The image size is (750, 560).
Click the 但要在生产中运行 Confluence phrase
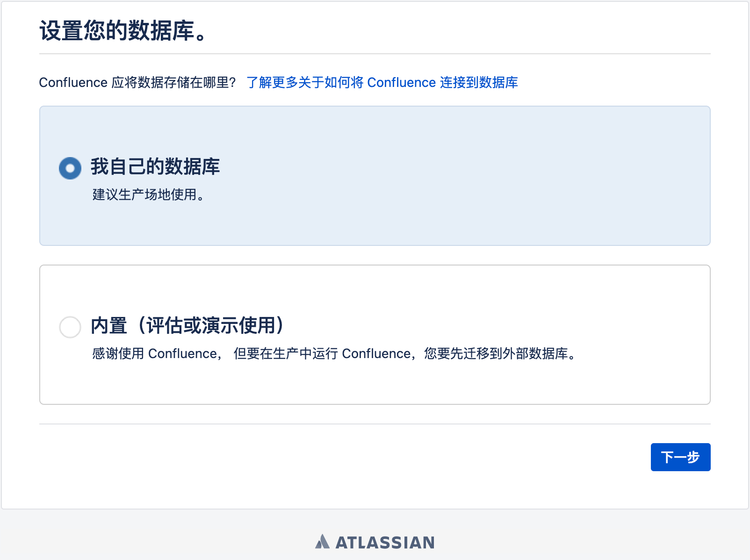point(322,354)
